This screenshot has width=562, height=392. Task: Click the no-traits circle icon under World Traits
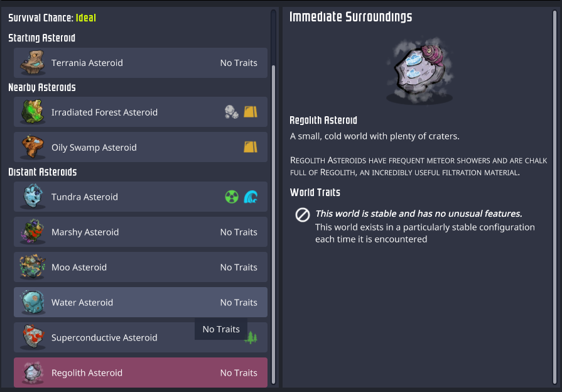click(x=302, y=215)
